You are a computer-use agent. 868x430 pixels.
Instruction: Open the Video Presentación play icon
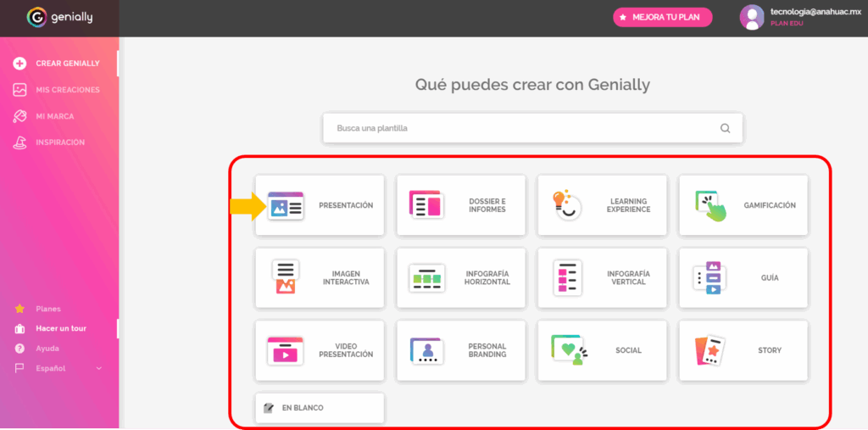click(285, 350)
